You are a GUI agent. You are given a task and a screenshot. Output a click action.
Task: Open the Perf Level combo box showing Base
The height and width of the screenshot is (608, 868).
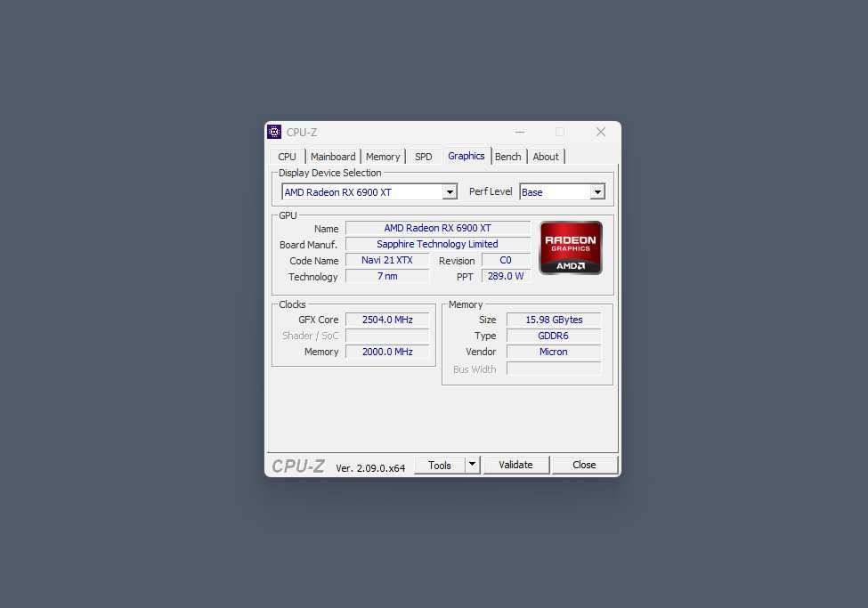[x=562, y=192]
